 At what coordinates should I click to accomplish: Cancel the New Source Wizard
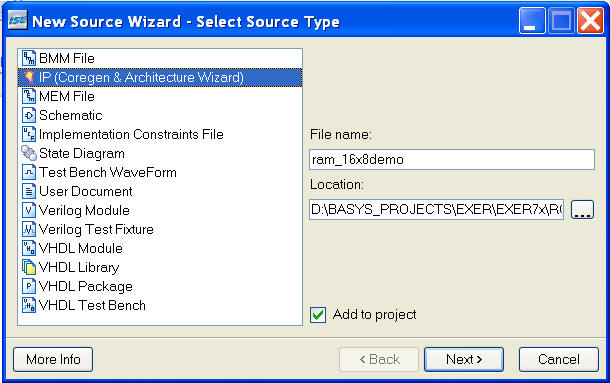(559, 360)
